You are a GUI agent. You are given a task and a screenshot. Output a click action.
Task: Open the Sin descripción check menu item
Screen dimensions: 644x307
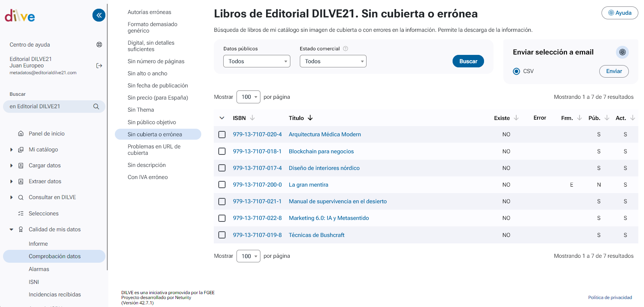pos(147,165)
